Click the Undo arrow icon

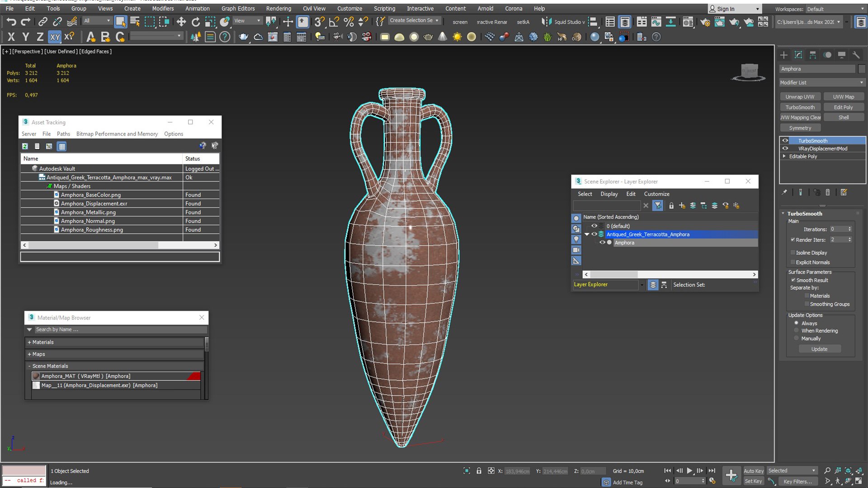pyautogui.click(x=11, y=22)
